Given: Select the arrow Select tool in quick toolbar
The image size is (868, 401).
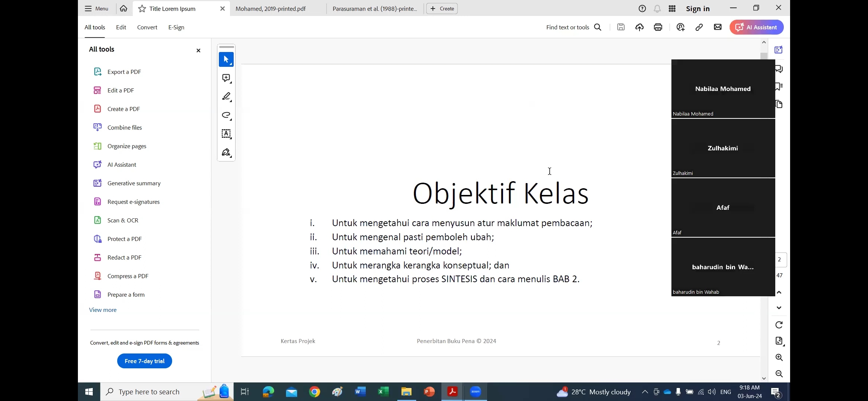Looking at the screenshot, I should click(226, 59).
